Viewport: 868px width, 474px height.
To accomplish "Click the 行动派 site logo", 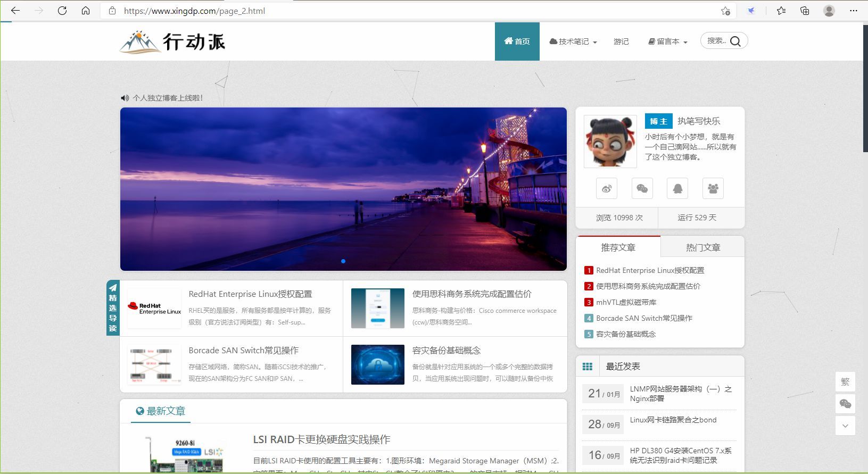I will click(x=172, y=41).
